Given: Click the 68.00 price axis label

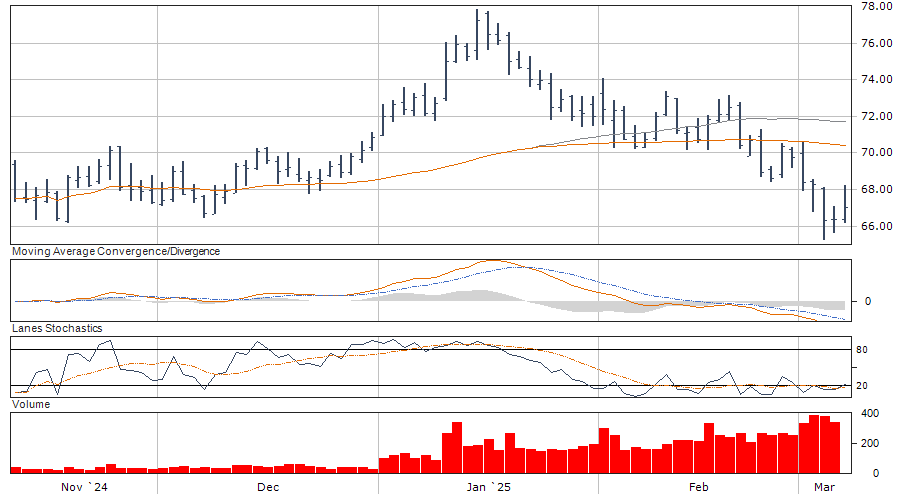Looking at the screenshot, I should [x=877, y=190].
